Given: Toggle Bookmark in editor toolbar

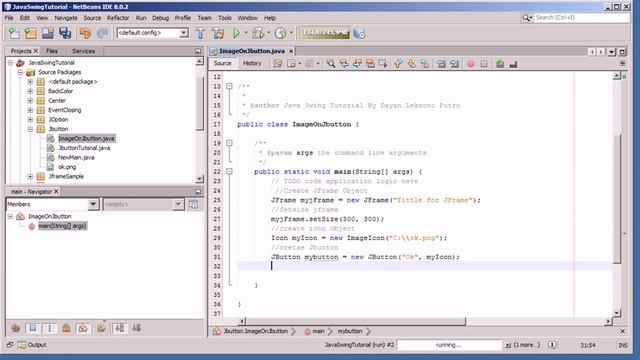Looking at the screenshot, I should tap(424, 64).
